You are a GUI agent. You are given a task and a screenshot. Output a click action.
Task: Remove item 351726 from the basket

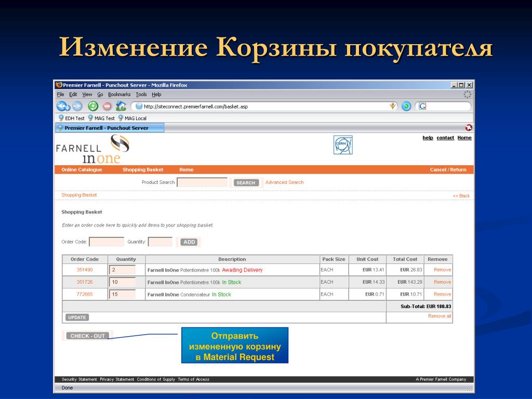(x=443, y=282)
